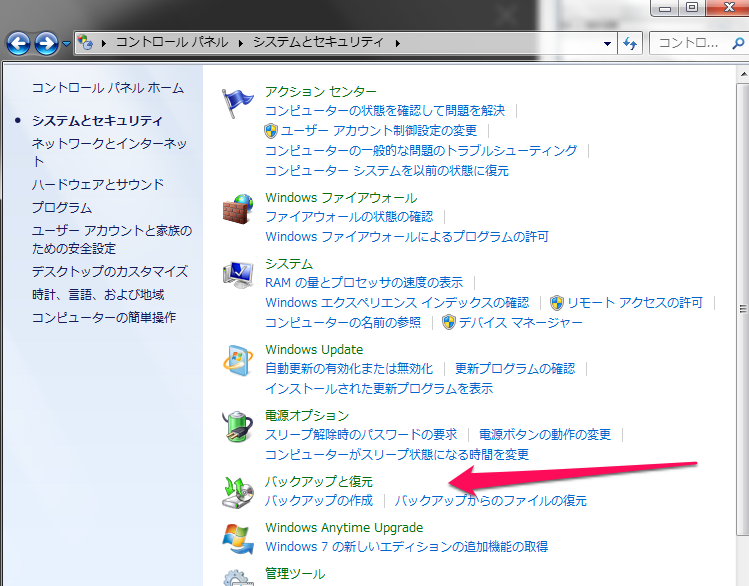Select コントロール パネル in the address bar

tap(172, 43)
